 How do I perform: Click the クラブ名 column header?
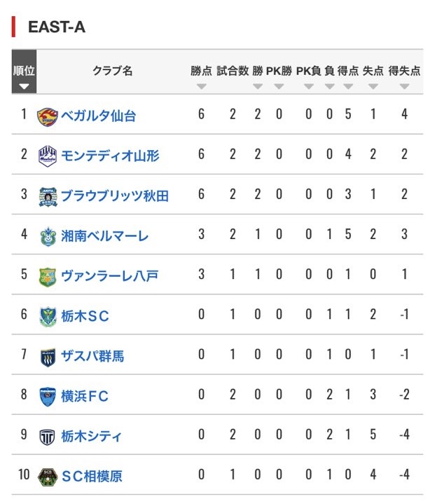point(112,71)
